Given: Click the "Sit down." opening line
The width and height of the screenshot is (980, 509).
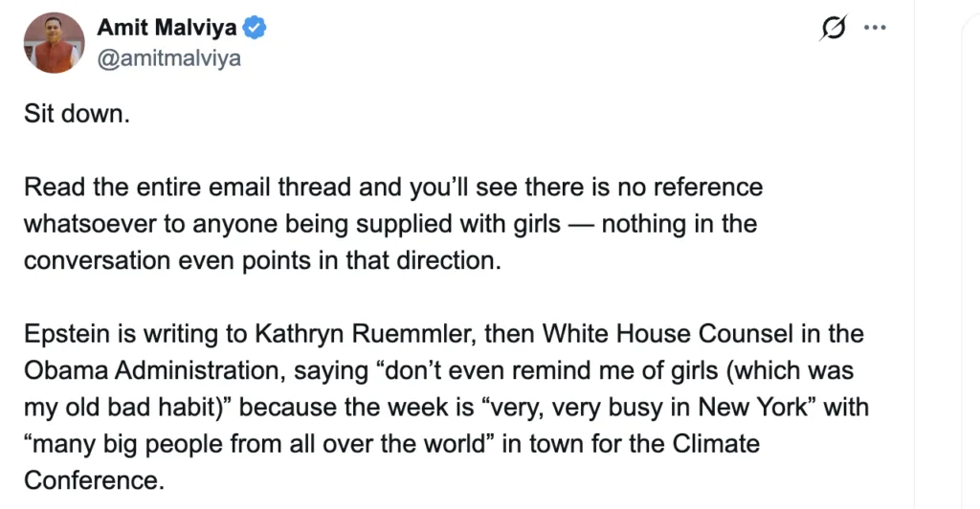Looking at the screenshot, I should [76, 115].
